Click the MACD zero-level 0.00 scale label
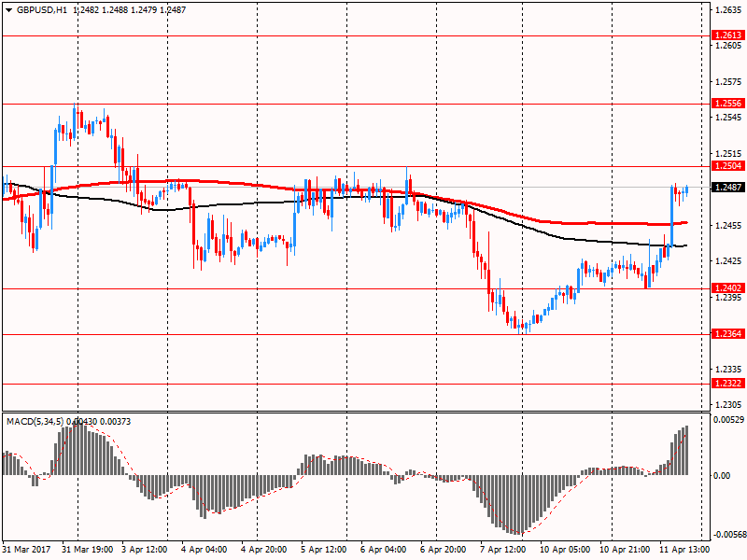 721,475
